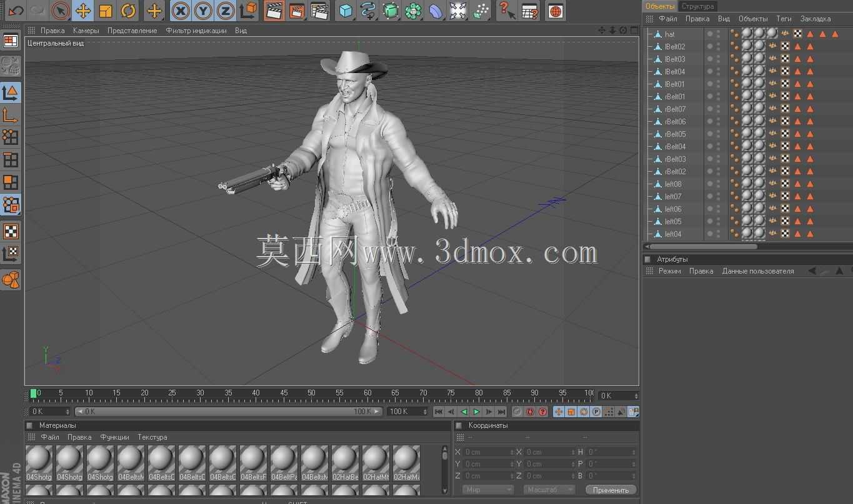Toggle automatic keyframing button

(x=530, y=412)
